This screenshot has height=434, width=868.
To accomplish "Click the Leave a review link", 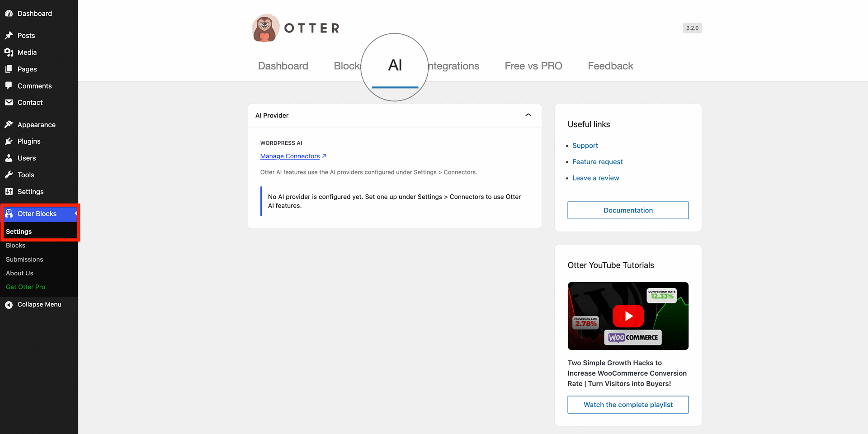I will (x=595, y=178).
